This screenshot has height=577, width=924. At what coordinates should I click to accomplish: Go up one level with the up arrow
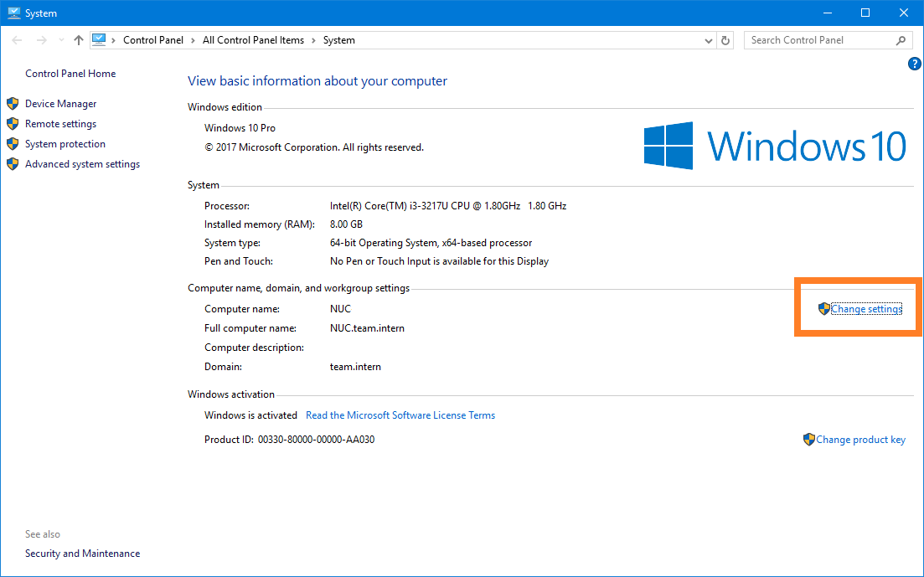tap(79, 40)
